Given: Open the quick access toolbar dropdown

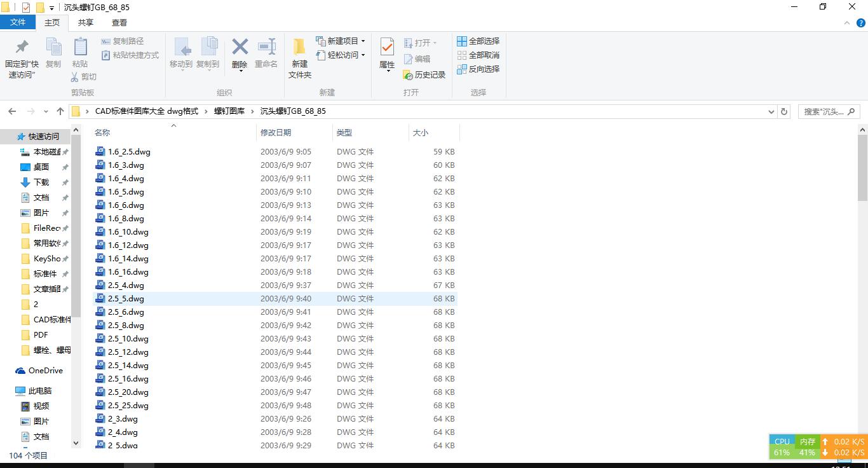Looking at the screenshot, I should (51, 8).
